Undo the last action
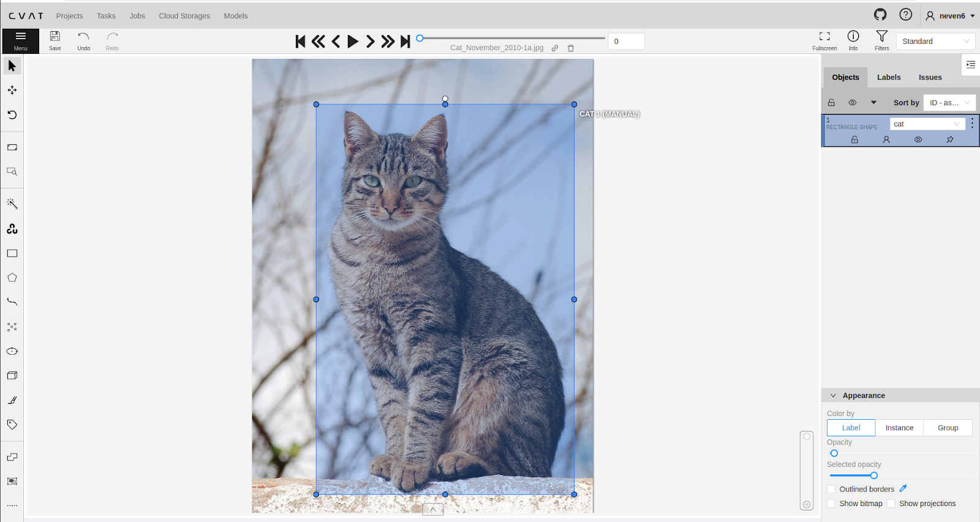 [x=84, y=41]
